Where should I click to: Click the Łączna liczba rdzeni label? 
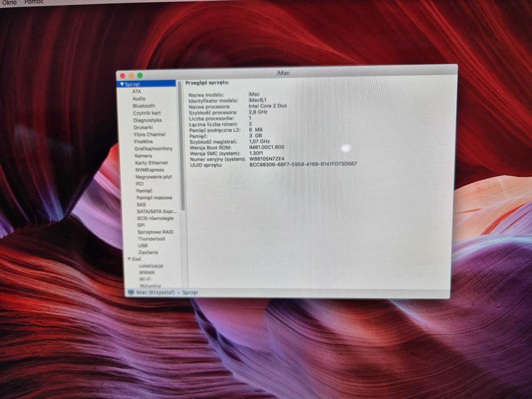click(x=213, y=124)
